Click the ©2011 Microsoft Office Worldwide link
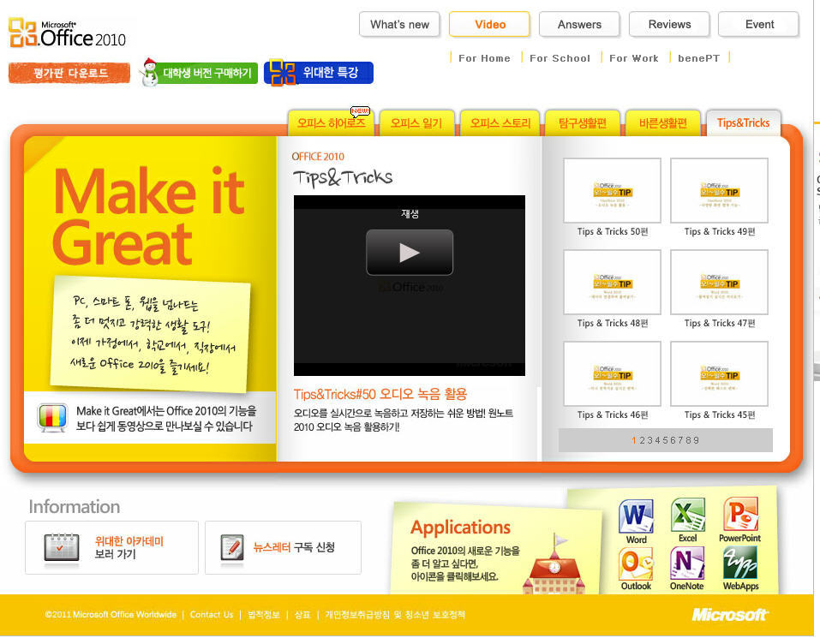Screen dimensions: 820x644 (111, 615)
